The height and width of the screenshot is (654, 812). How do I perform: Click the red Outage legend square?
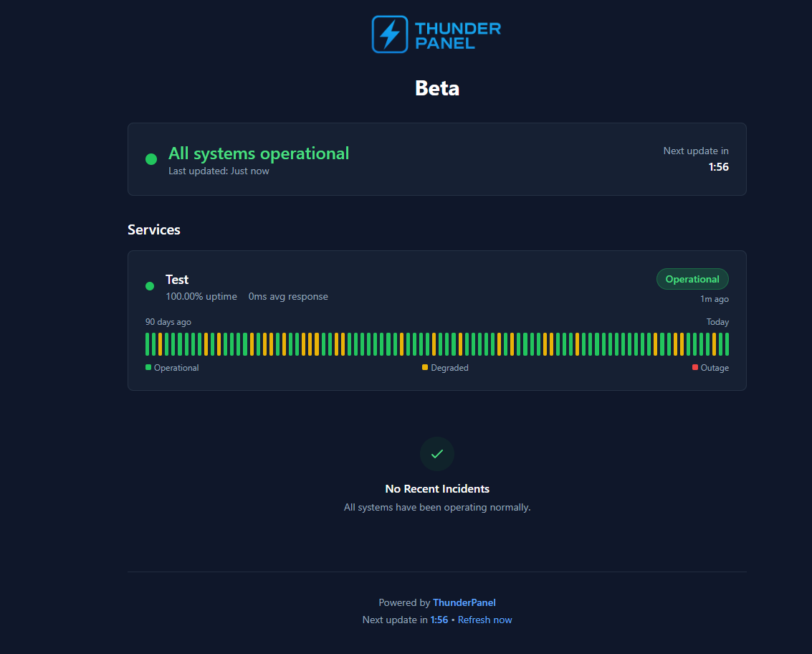tap(695, 367)
